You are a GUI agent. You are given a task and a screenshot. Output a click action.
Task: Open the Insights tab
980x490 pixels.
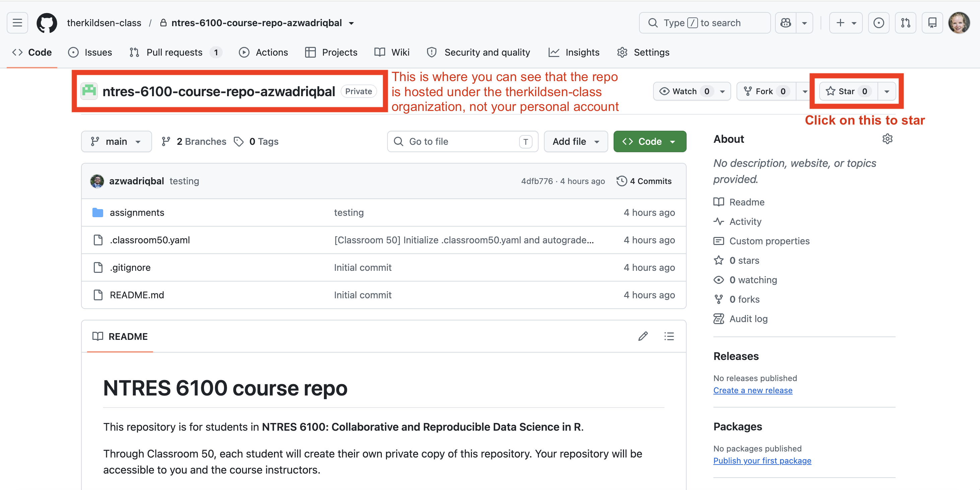(x=574, y=53)
